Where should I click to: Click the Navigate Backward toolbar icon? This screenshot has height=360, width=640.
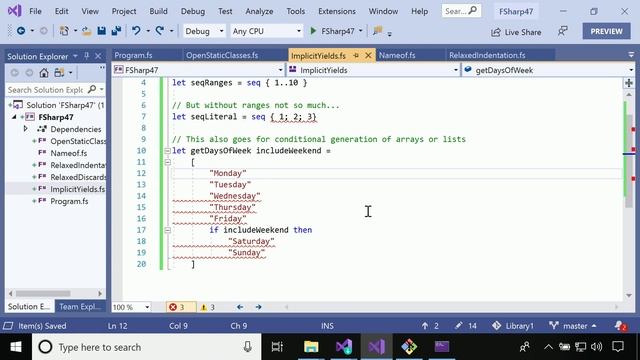pos(21,31)
